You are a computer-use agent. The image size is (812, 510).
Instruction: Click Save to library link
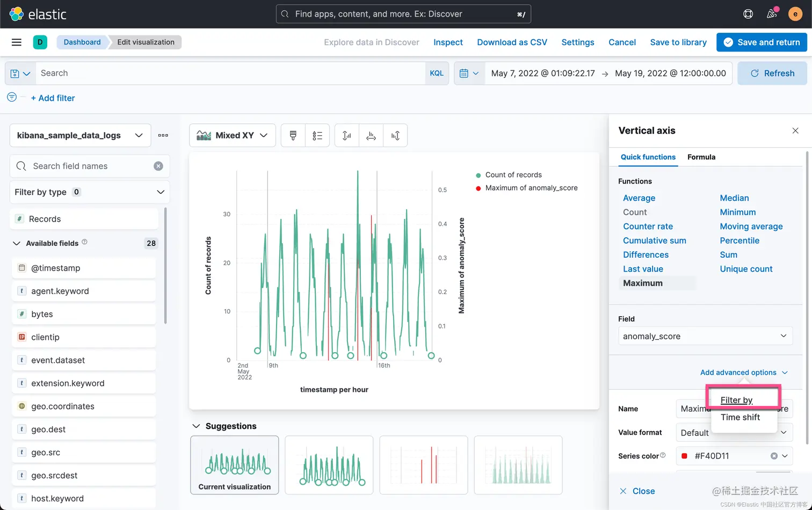[678, 42]
